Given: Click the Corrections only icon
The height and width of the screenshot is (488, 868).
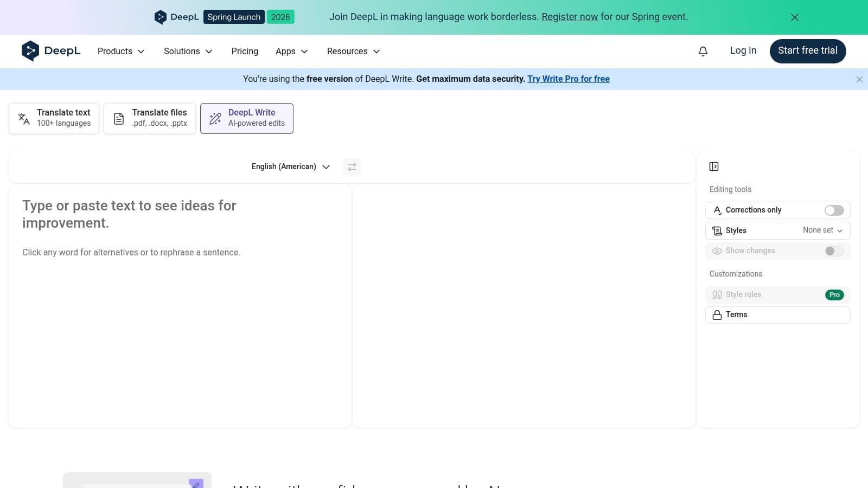Looking at the screenshot, I should pyautogui.click(x=717, y=210).
